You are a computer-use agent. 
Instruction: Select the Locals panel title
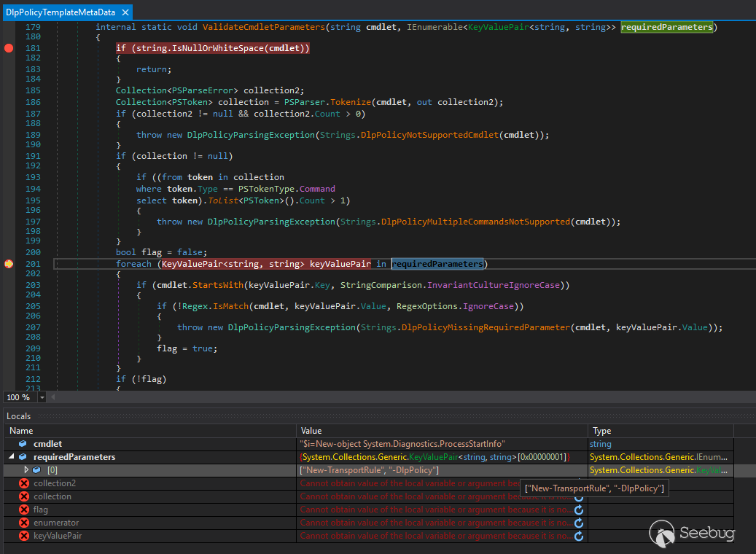19,416
